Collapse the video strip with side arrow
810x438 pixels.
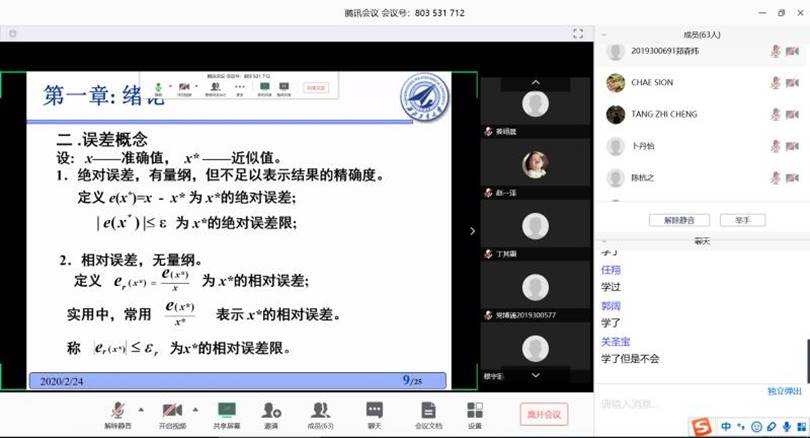coord(472,231)
